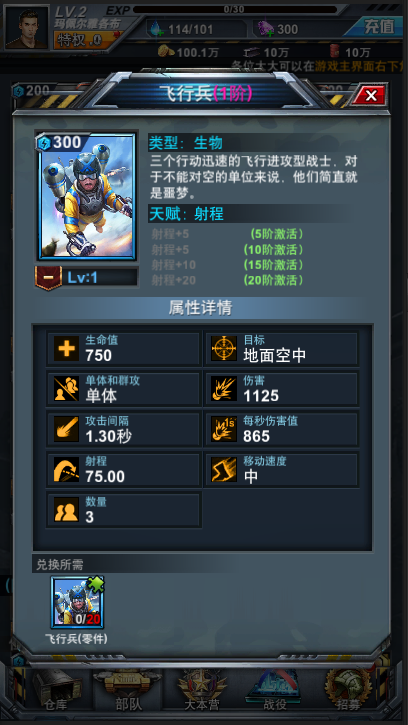408x725 pixels.
Task: Select the target crosshair icon
Action: (224, 349)
